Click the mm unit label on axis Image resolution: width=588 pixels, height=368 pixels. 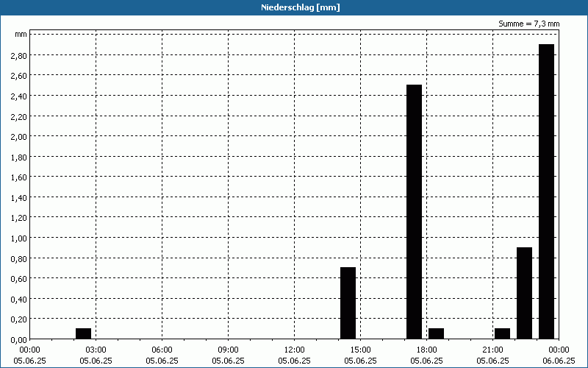(21, 35)
